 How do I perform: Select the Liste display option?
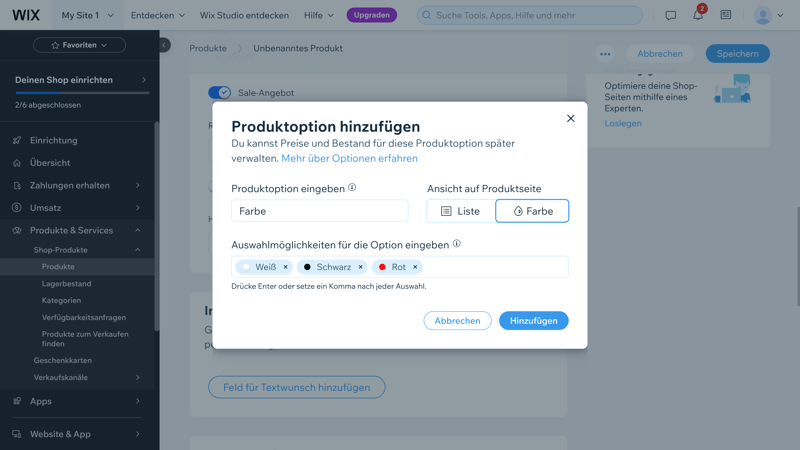tap(461, 211)
